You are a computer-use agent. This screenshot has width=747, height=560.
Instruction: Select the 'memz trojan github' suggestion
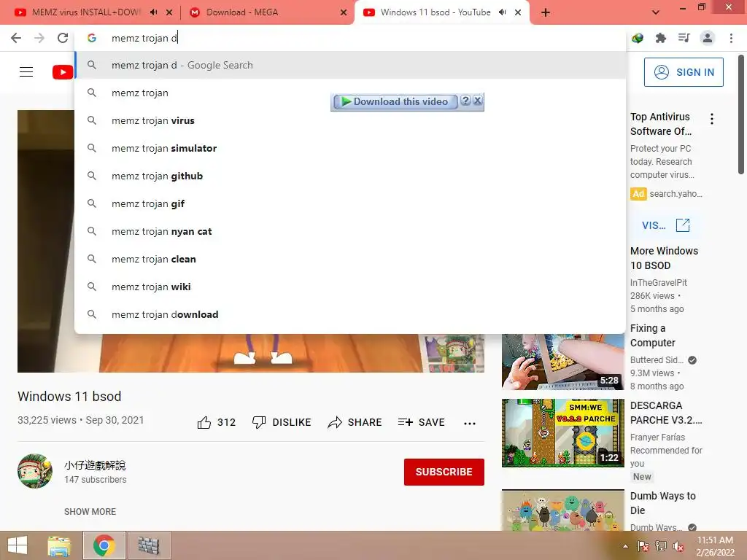350,176
